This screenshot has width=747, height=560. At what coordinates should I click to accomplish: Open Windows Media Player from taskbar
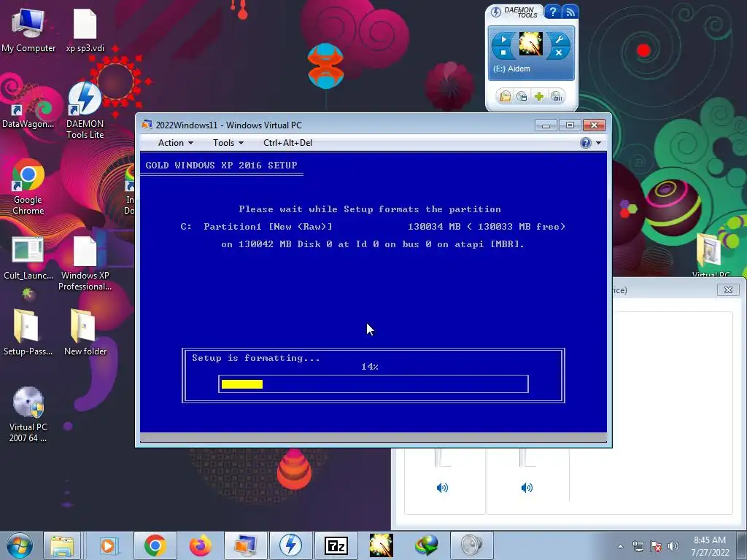pyautogui.click(x=109, y=545)
